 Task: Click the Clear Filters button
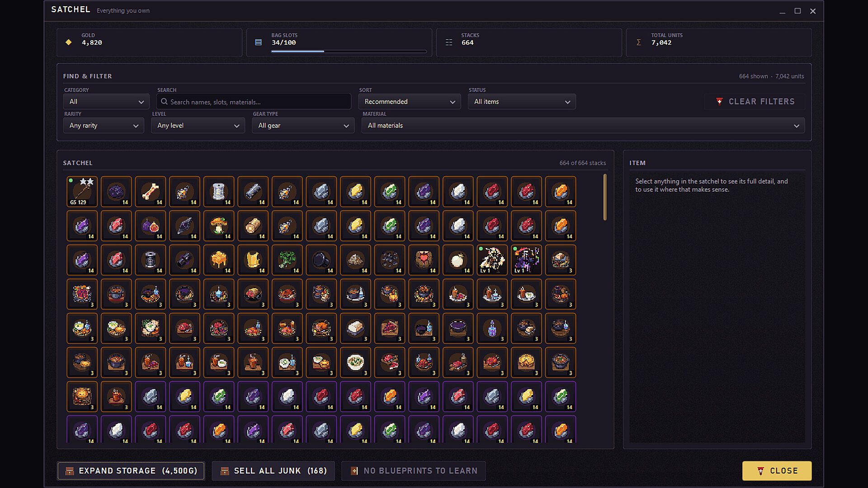pyautogui.click(x=755, y=102)
